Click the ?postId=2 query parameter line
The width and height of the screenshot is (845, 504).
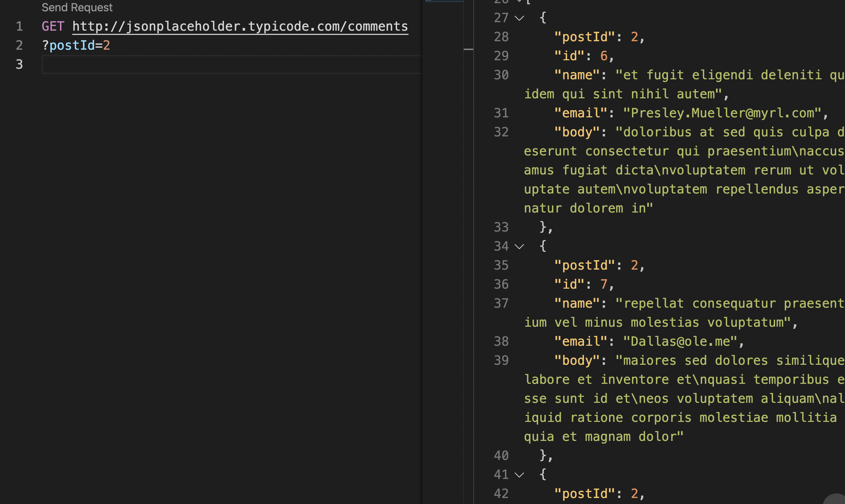point(76,45)
